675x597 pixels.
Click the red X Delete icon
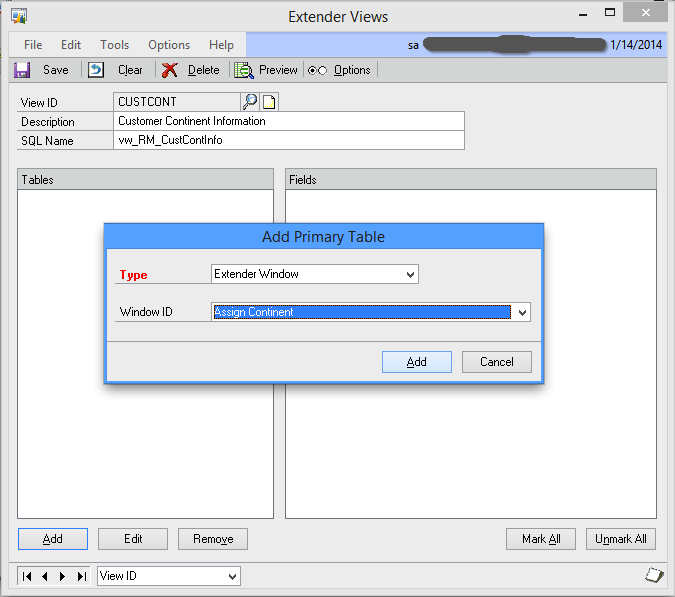170,70
